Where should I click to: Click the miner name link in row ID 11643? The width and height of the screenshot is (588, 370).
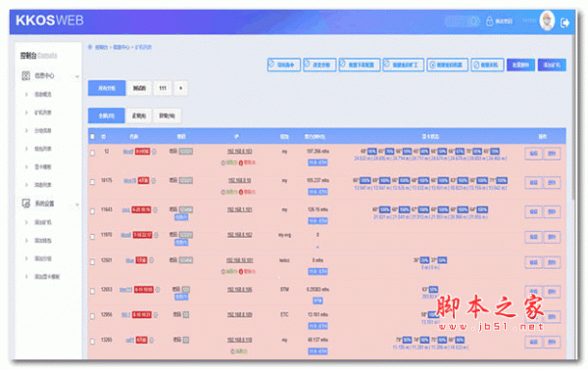point(125,210)
